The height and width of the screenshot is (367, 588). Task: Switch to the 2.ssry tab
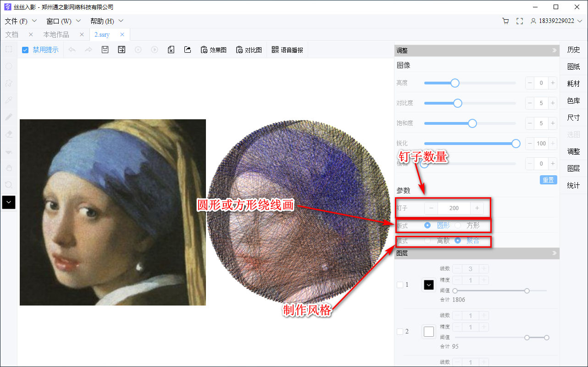101,34
